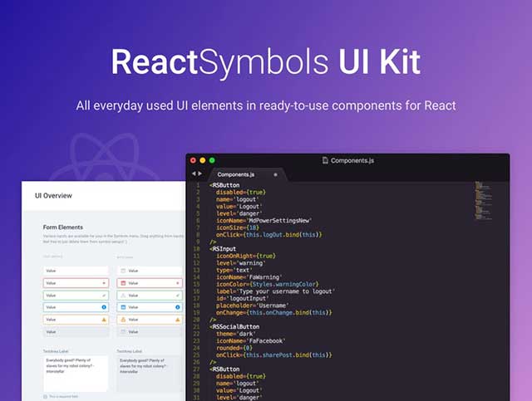Click '<RSSocialButton' code line
532x401 pixels.
[234, 327]
